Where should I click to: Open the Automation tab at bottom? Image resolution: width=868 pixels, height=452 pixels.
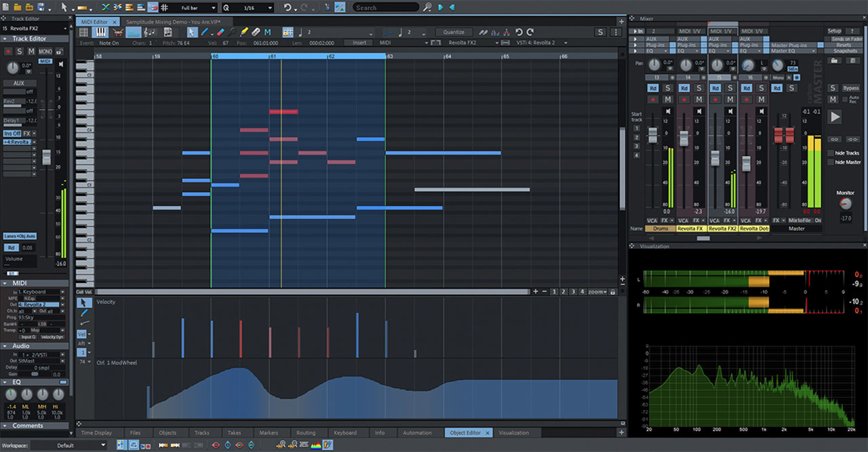(417, 432)
